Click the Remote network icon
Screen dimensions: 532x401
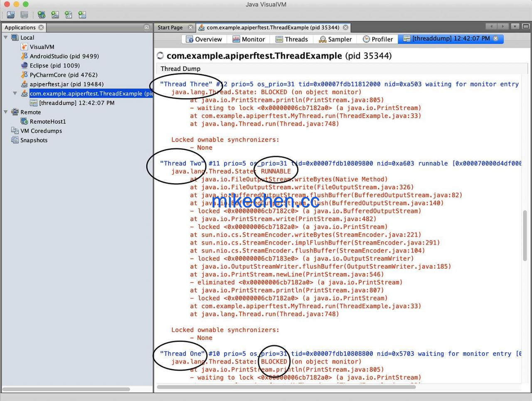pos(15,112)
